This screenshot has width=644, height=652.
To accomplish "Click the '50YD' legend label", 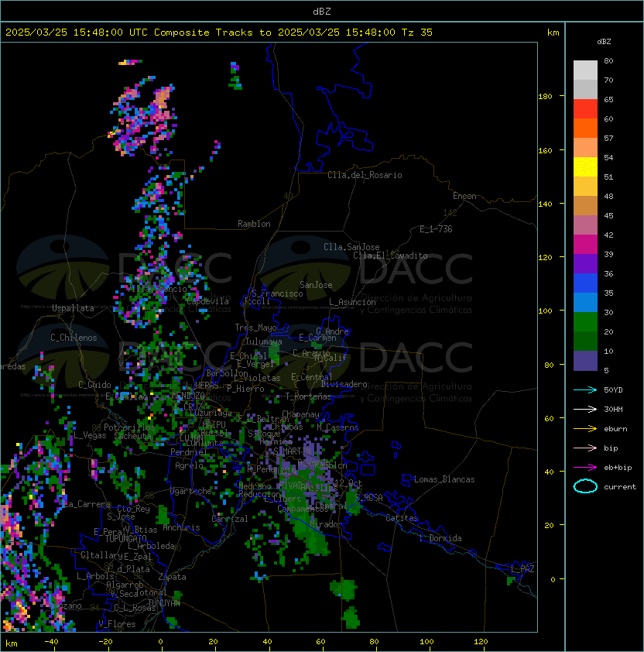I will [x=613, y=390].
